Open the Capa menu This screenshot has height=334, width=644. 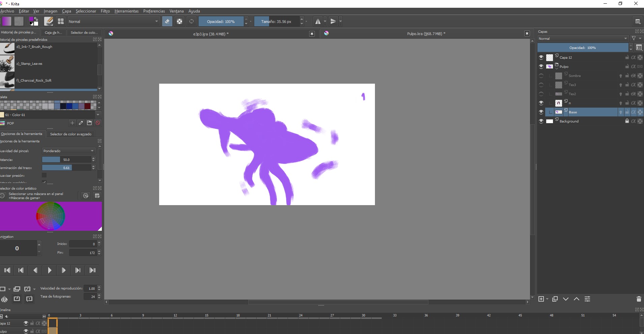coord(66,11)
